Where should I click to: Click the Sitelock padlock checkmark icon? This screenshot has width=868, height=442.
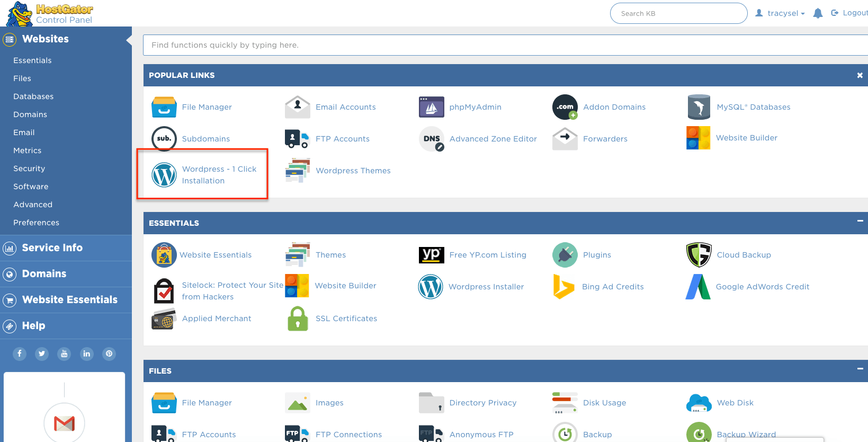tap(164, 291)
